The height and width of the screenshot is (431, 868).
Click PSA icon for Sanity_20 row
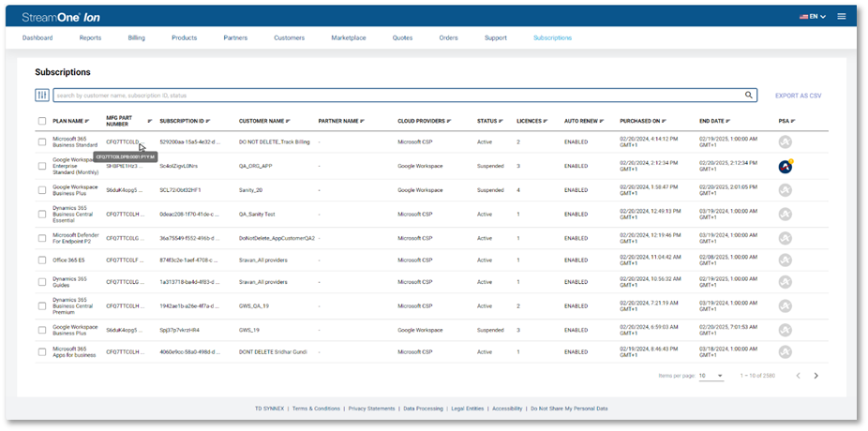pyautogui.click(x=785, y=190)
